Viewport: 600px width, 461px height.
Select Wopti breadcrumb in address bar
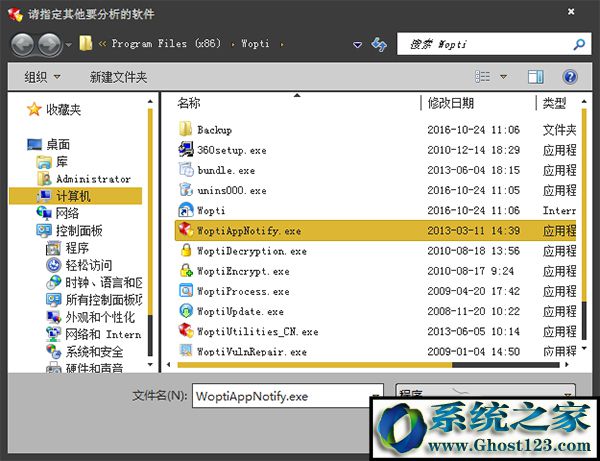(x=255, y=44)
